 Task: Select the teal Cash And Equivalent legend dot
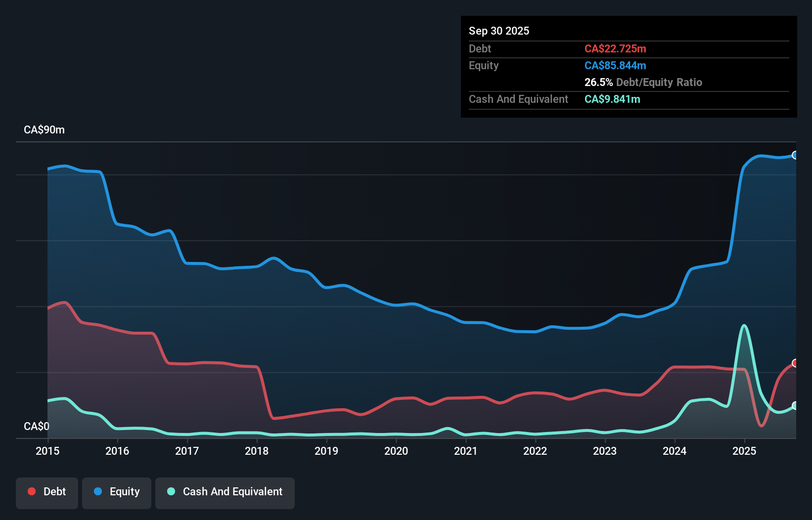pyautogui.click(x=171, y=492)
